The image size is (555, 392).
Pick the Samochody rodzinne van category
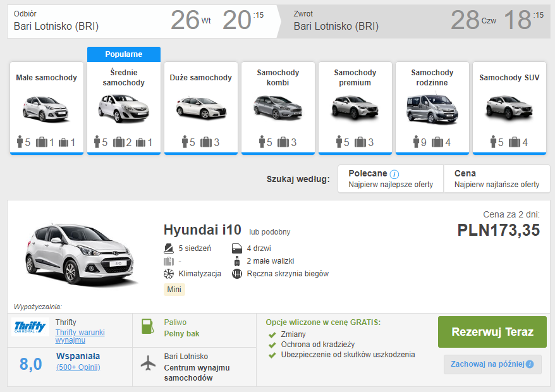432,107
